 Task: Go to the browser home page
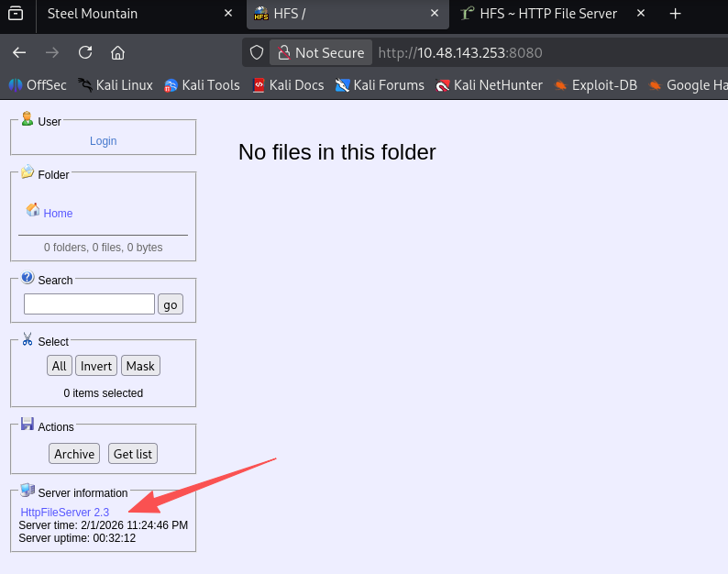click(x=117, y=52)
